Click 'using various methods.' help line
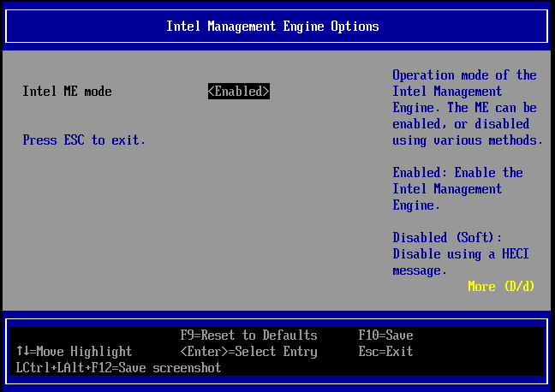 point(468,140)
